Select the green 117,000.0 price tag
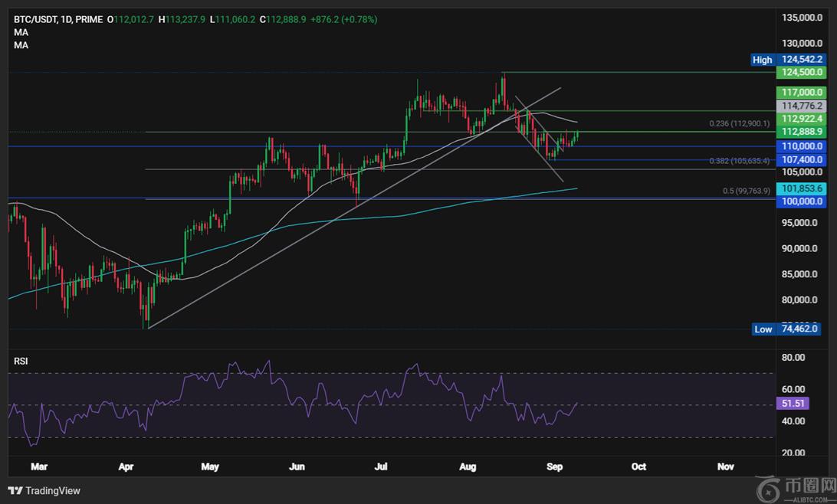The image size is (837, 504). [801, 92]
